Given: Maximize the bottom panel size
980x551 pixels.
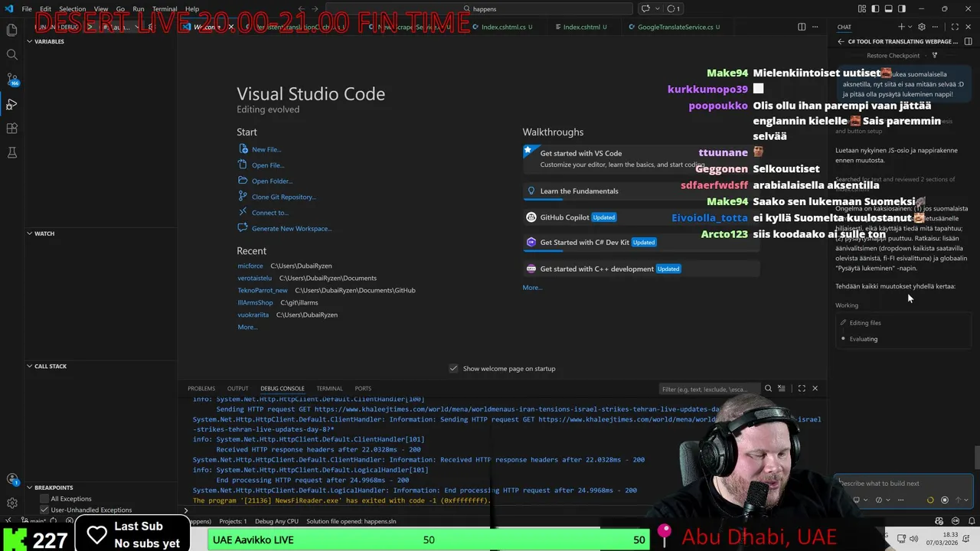Looking at the screenshot, I should pos(802,389).
